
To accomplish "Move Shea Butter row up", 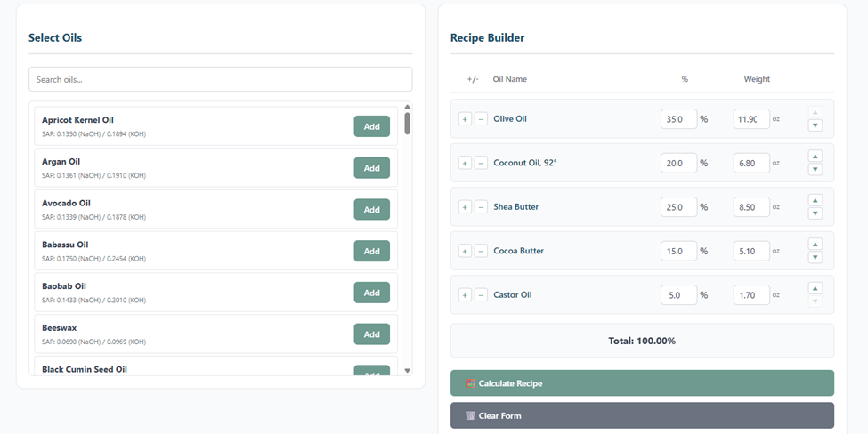I will [x=815, y=200].
